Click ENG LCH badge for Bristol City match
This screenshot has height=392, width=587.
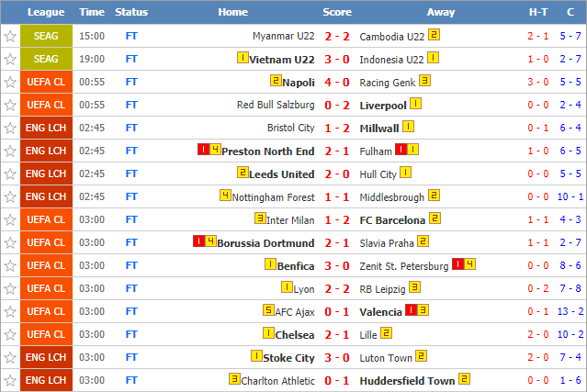coord(46,128)
